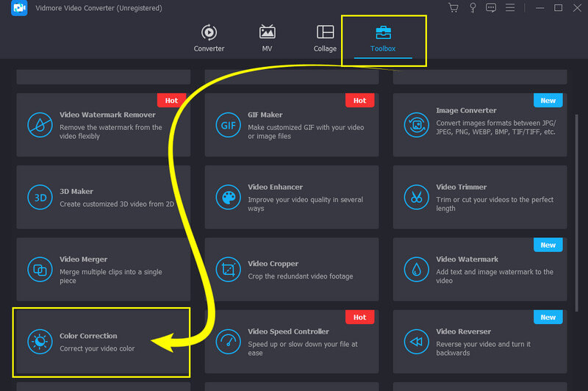Switch to the Converter tab
588x391 pixels.
click(209, 38)
